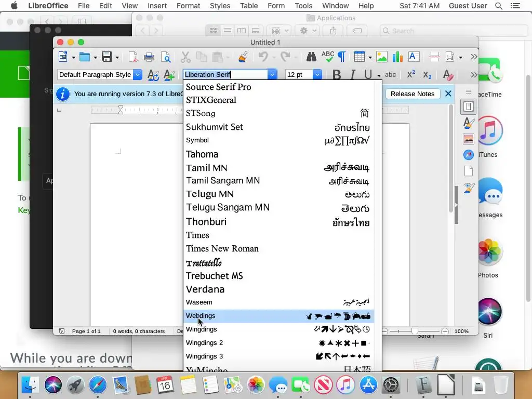The width and height of the screenshot is (532, 399).
Task: Show more formatting toolbar items chevron
Action: point(474,75)
